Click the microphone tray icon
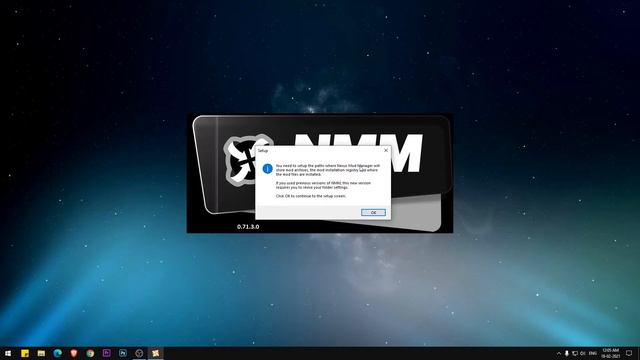640x360 pixels. point(567,353)
